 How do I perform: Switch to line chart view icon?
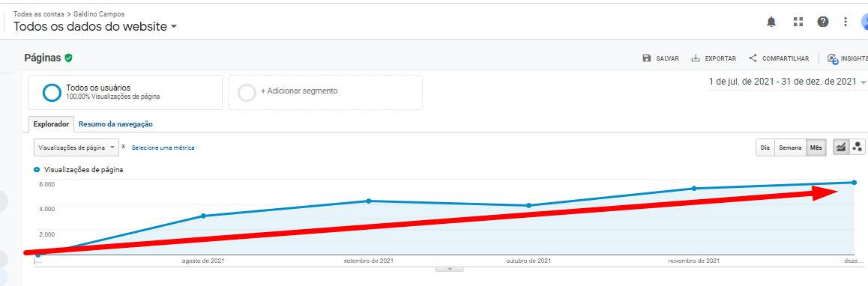[x=842, y=147]
